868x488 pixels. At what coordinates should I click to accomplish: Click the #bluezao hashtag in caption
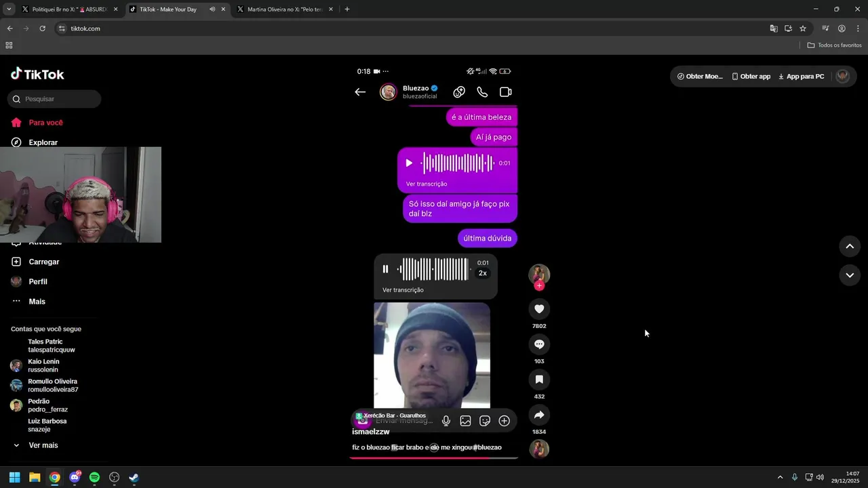(x=488, y=447)
